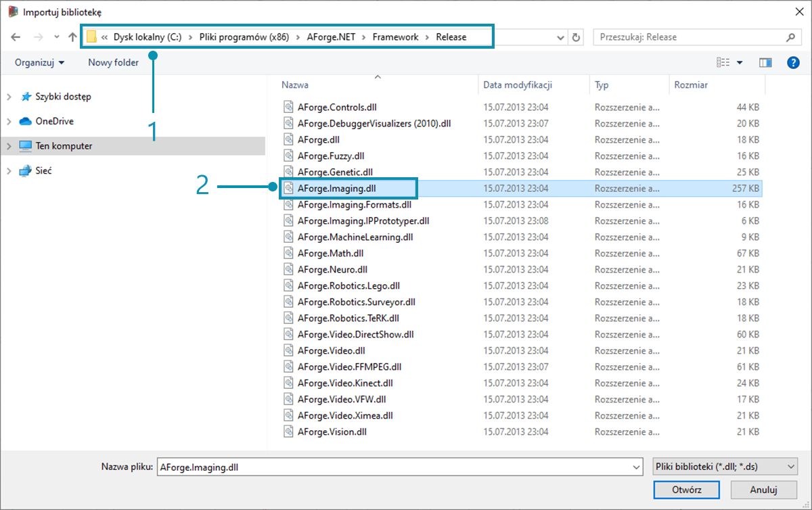The height and width of the screenshot is (510, 812).
Task: Select the AForge.Robotics.Lego.dll file name
Action: [x=349, y=285]
